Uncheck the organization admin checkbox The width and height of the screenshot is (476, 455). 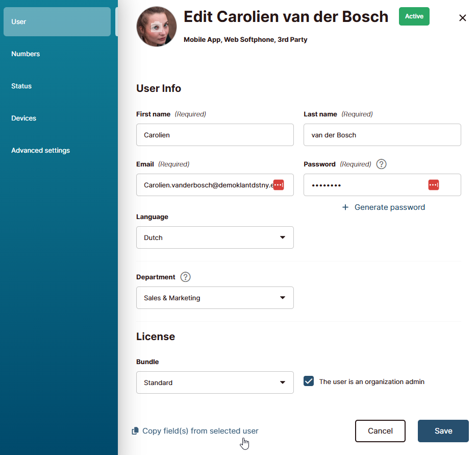309,381
